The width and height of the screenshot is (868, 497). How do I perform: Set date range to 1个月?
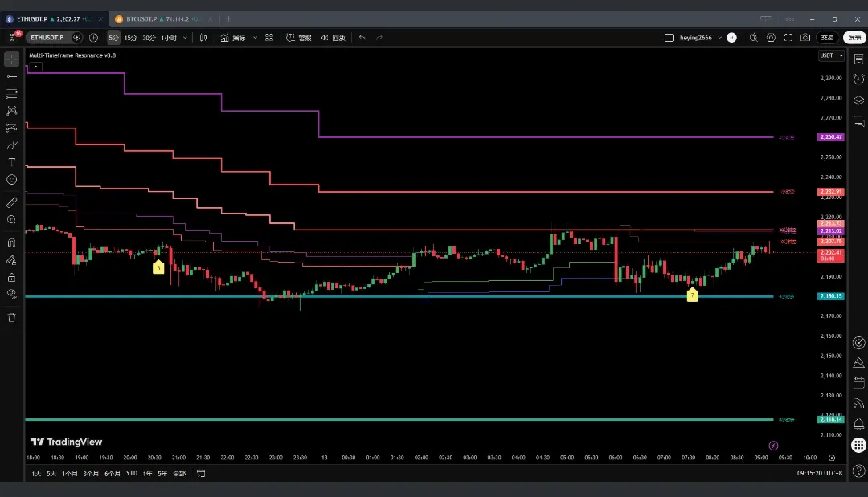click(70, 473)
